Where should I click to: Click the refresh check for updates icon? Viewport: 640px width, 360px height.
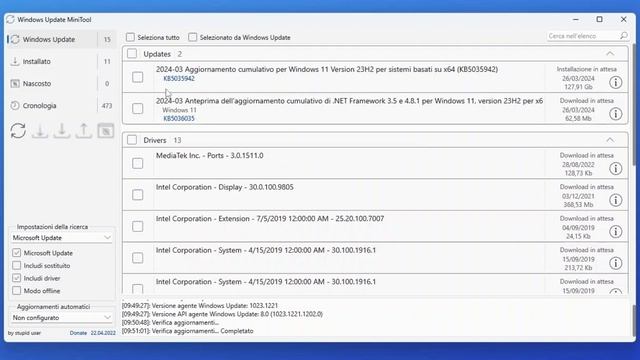pos(18,131)
